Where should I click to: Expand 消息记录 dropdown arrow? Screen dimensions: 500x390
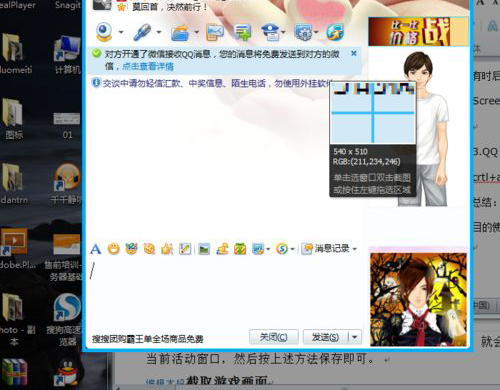pyautogui.click(x=354, y=249)
